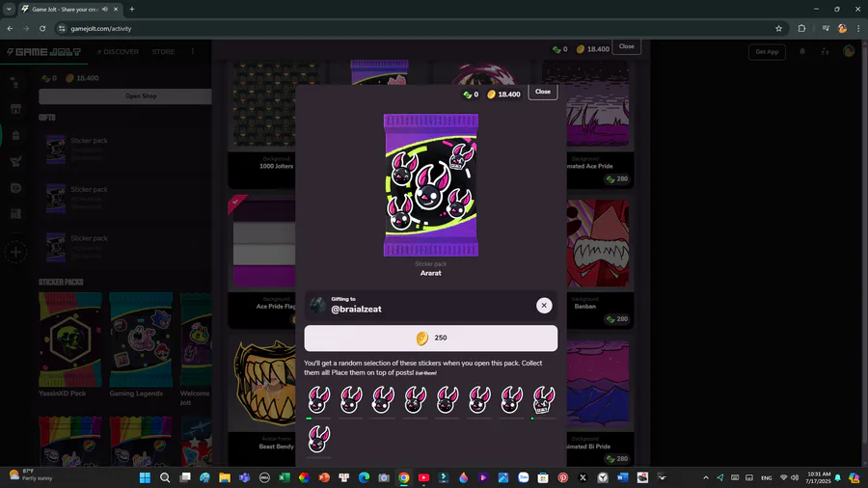
Task: Close the Ararat sticker pack dialog
Action: tap(542, 92)
